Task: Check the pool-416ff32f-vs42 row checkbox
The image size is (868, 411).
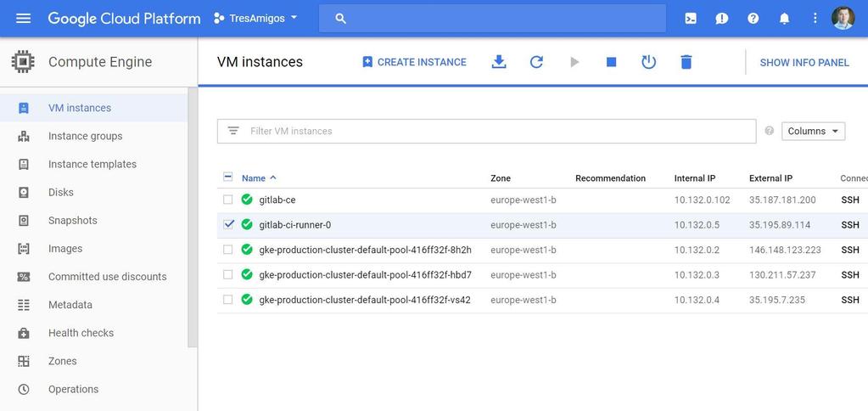Action: click(227, 300)
